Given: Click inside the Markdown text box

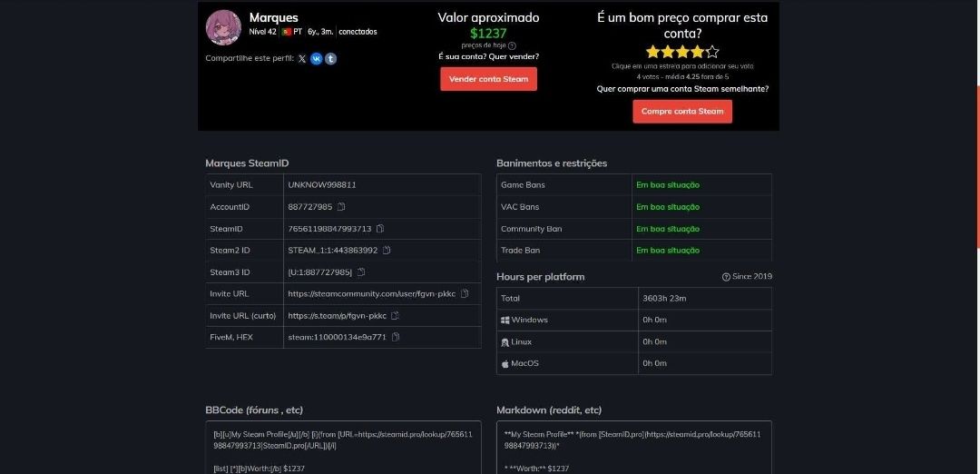Looking at the screenshot, I should (x=634, y=447).
